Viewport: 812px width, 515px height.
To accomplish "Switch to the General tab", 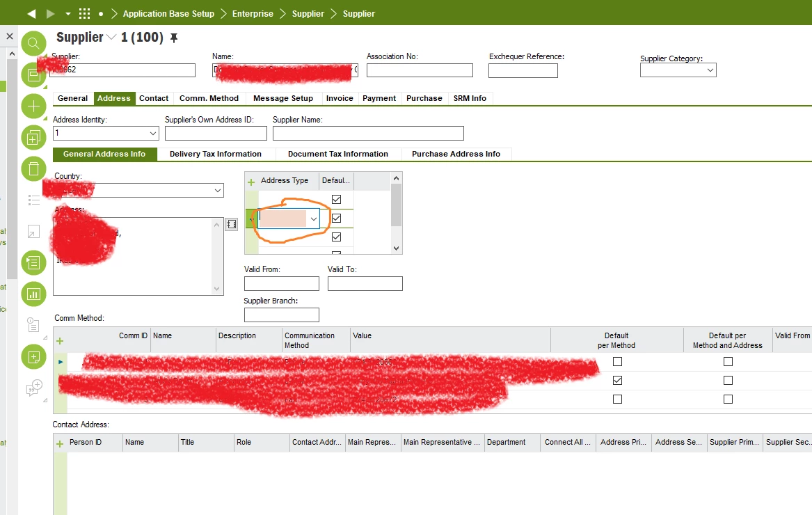I will pos(72,98).
